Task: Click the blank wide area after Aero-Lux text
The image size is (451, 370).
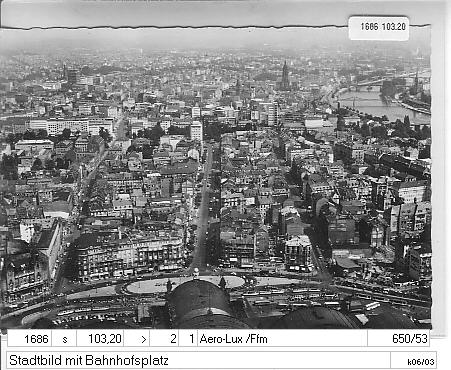Action: 317,339
